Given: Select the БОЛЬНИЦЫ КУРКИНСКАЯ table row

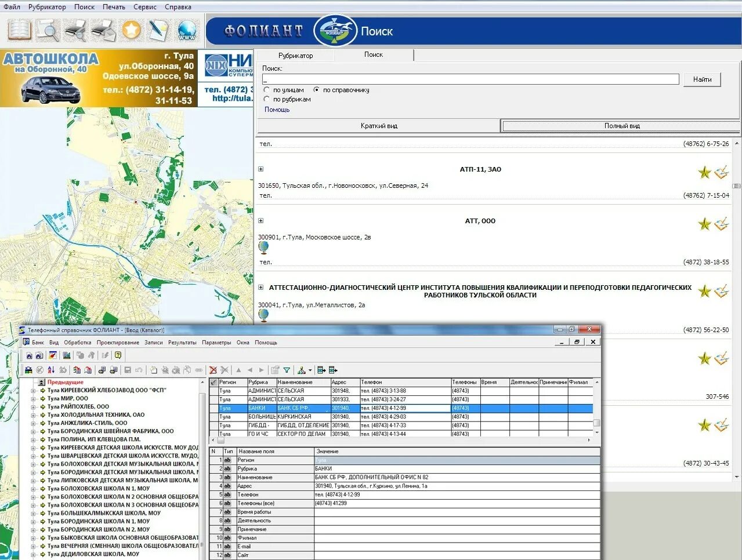Looking at the screenshot, I should (401, 417).
